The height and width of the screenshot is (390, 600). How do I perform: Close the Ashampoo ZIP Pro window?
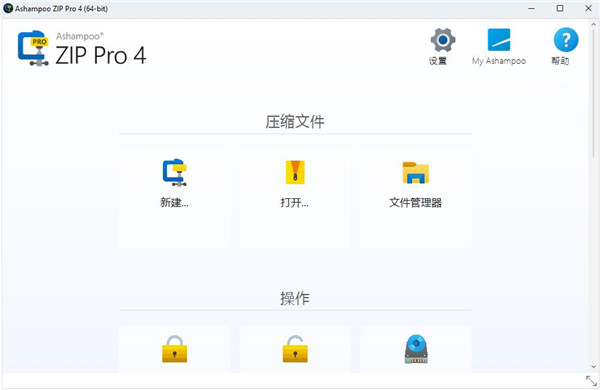[x=588, y=8]
